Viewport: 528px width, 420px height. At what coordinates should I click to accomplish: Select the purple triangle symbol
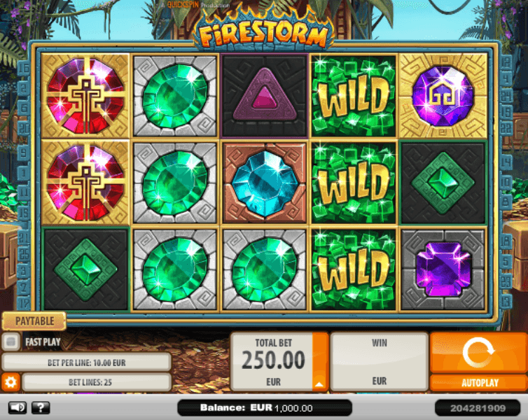[264, 96]
